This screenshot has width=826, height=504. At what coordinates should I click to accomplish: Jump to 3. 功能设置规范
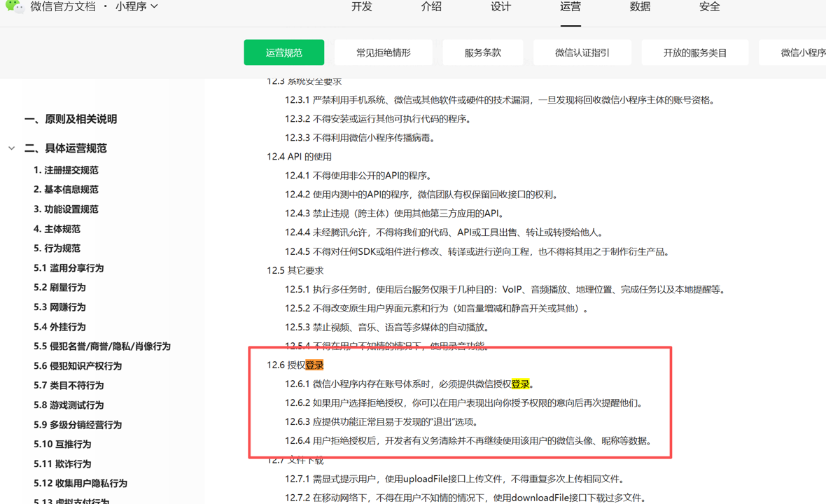click(66, 209)
